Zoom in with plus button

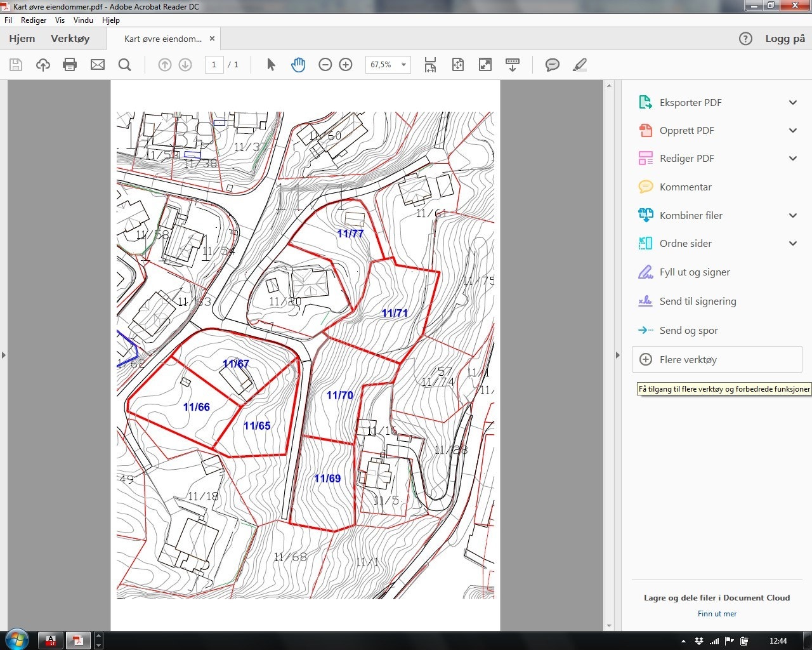click(x=346, y=65)
